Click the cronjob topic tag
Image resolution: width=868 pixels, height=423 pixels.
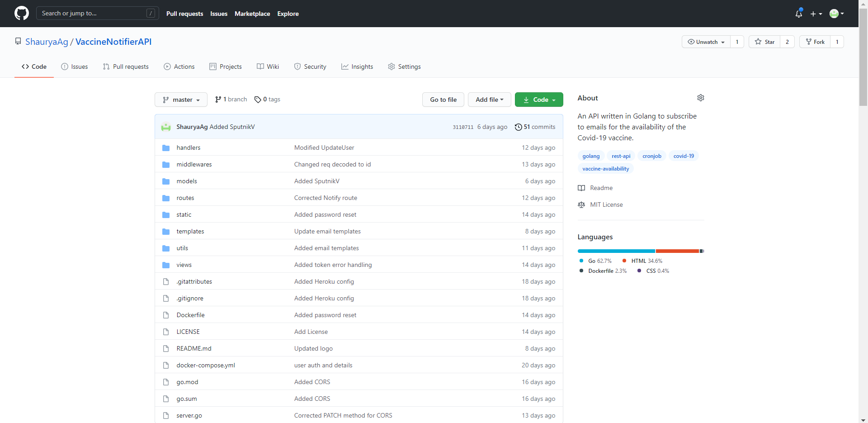651,156
